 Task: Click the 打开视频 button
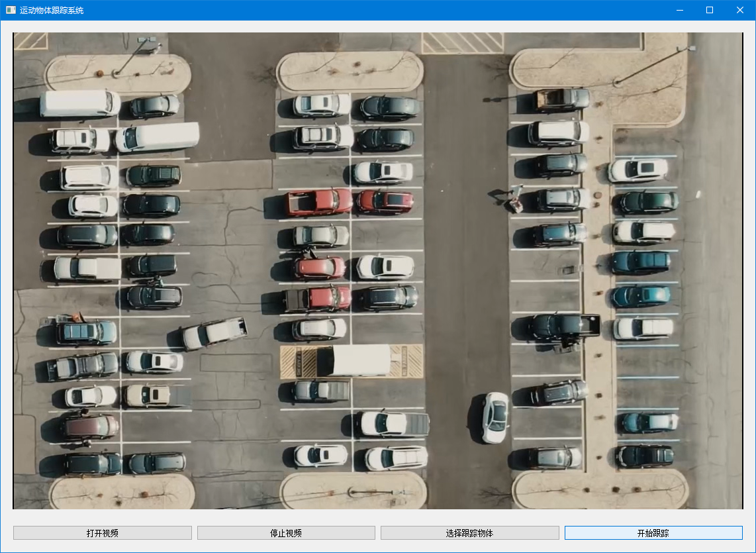pos(103,533)
